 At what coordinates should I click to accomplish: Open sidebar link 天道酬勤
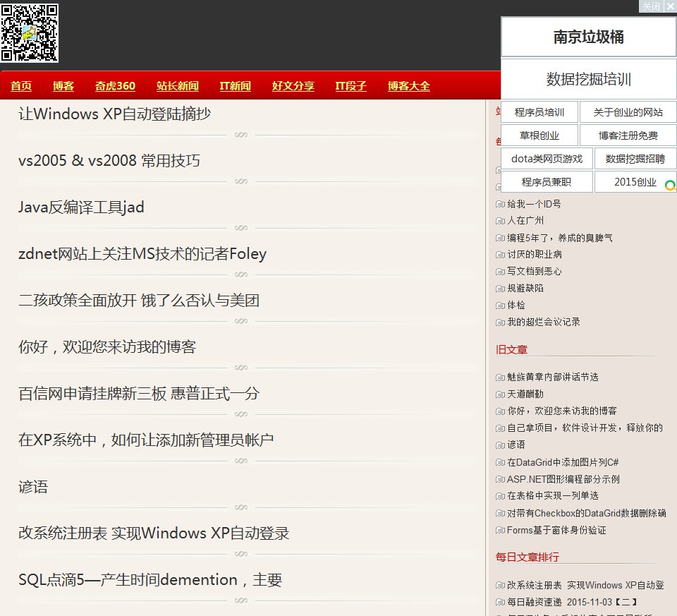click(x=525, y=394)
